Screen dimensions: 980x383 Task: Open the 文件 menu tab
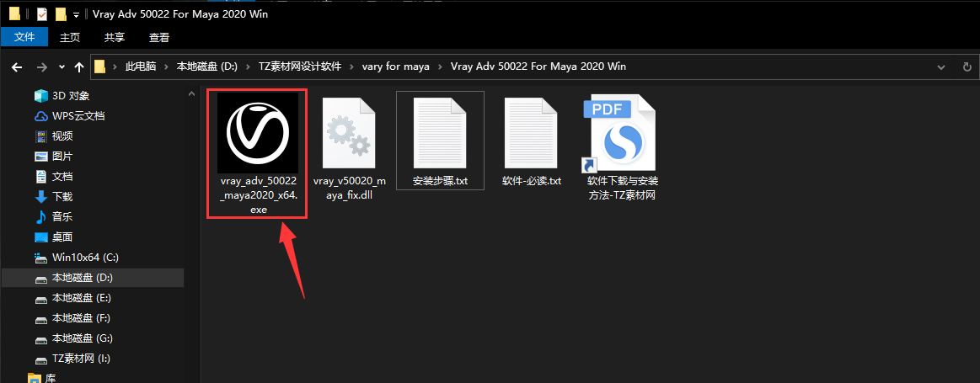[x=24, y=38]
